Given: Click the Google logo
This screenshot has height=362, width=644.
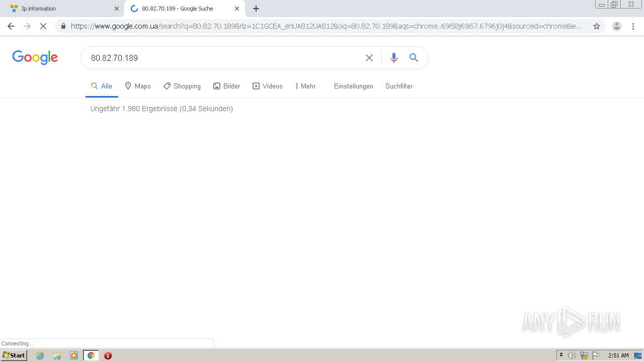Looking at the screenshot, I should click(x=35, y=57).
